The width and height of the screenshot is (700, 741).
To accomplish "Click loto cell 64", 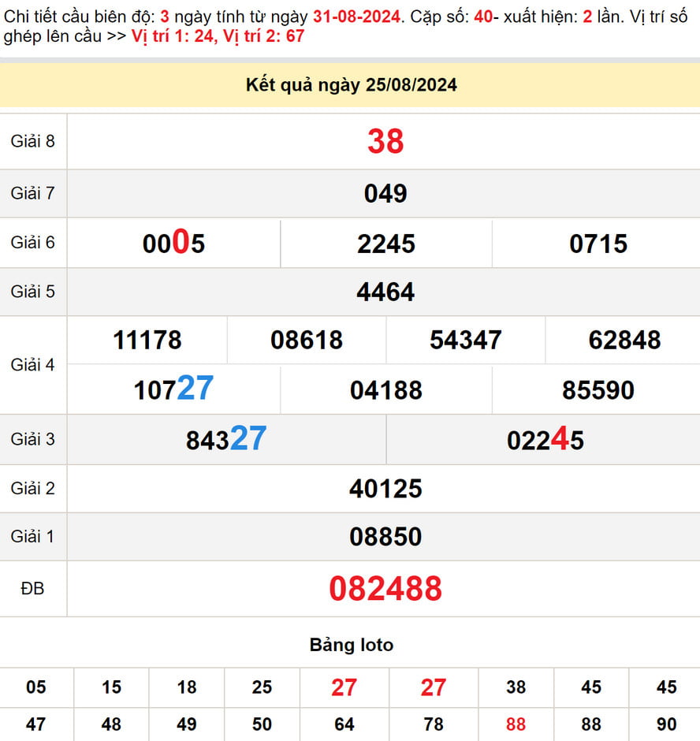I will [x=344, y=724].
